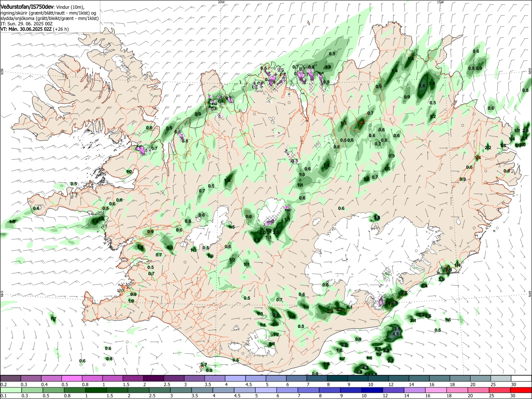532x399 pixels.
Task: Click the 15W longitude label at the top edge
Action: tap(440, 2)
